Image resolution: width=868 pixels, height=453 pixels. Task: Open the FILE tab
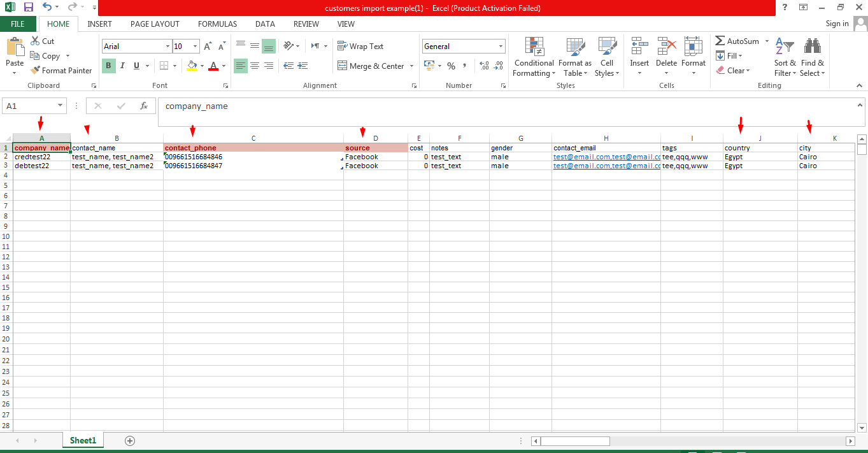pos(18,24)
